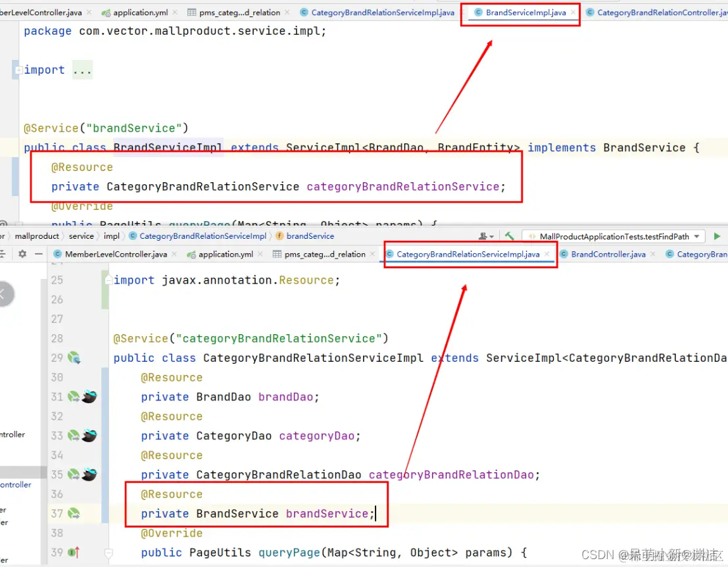This screenshot has height=567, width=728.
Task: Click line number 36 in the gutter
Action: pyautogui.click(x=57, y=494)
